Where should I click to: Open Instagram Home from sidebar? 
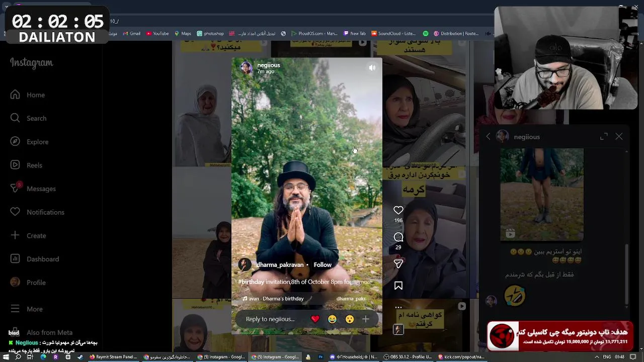click(x=28, y=95)
